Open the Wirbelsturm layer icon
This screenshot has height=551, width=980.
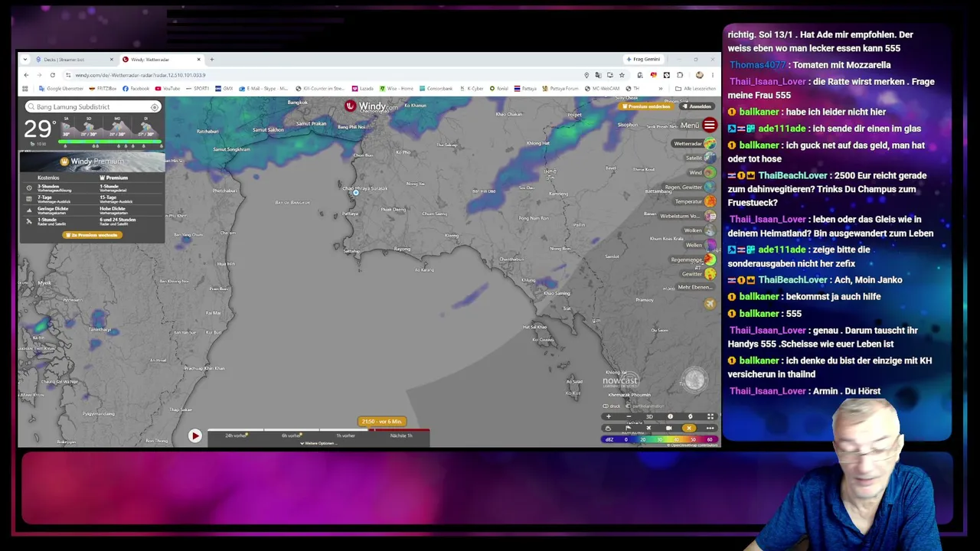point(710,216)
